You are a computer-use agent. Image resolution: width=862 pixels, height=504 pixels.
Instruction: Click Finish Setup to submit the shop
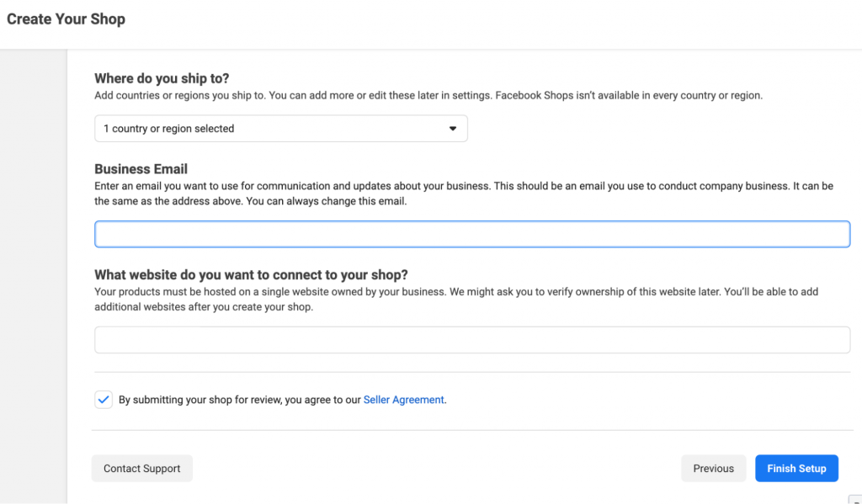point(796,468)
